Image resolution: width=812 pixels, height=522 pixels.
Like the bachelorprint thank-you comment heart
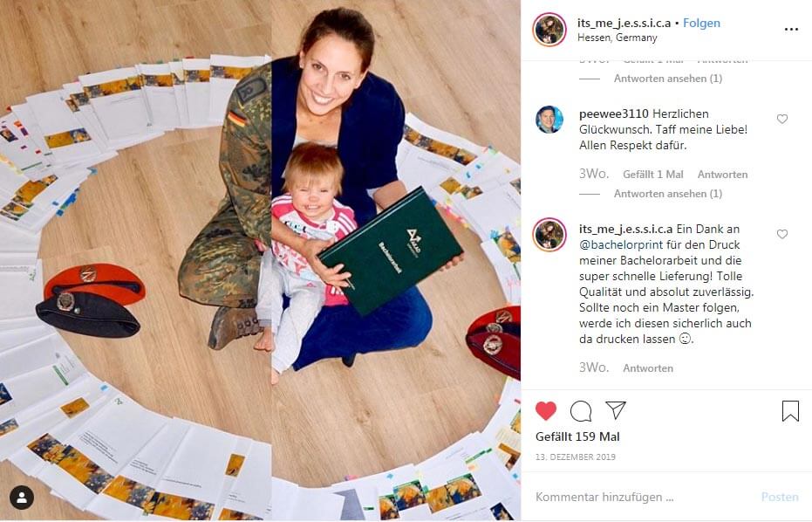tap(782, 234)
